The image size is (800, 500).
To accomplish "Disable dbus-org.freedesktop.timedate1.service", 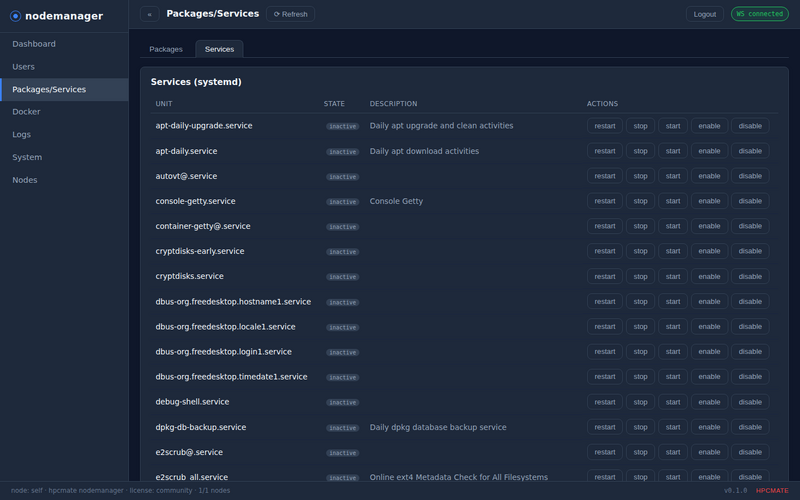I will (x=750, y=377).
